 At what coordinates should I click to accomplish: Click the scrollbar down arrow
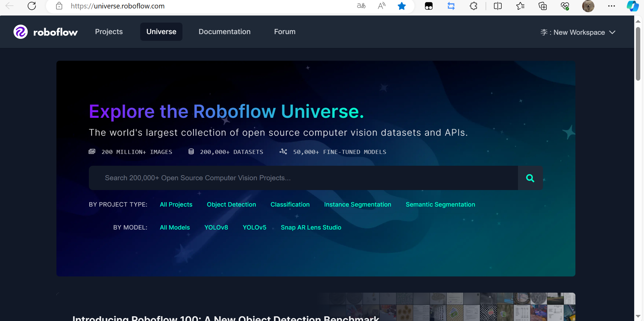pyautogui.click(x=638, y=316)
